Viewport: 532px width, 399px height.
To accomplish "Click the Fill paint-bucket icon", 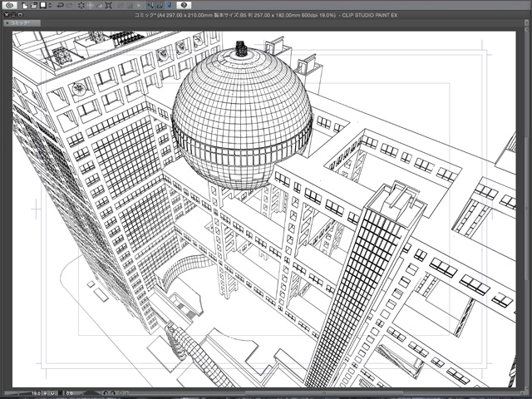I will click(100, 6).
